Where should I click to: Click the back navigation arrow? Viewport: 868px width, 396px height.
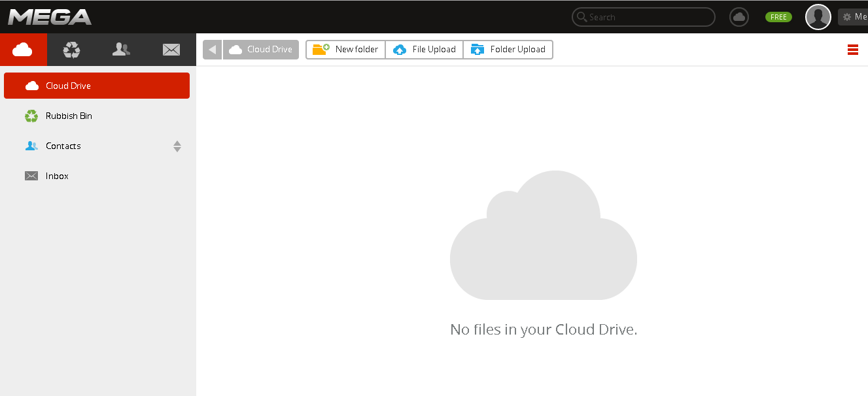(211, 49)
